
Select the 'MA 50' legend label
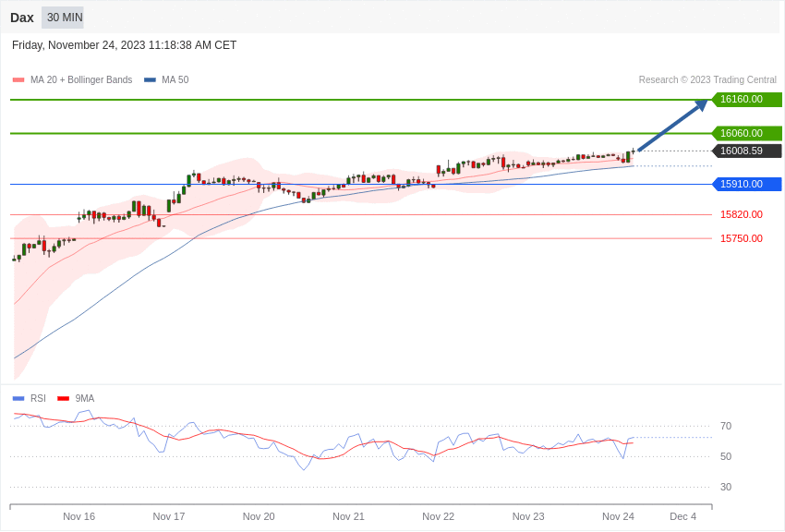pyautogui.click(x=175, y=80)
